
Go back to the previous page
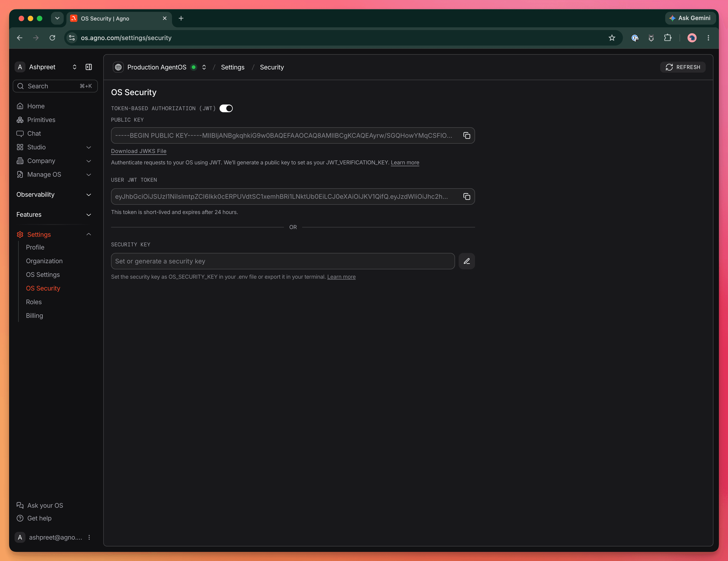click(20, 38)
